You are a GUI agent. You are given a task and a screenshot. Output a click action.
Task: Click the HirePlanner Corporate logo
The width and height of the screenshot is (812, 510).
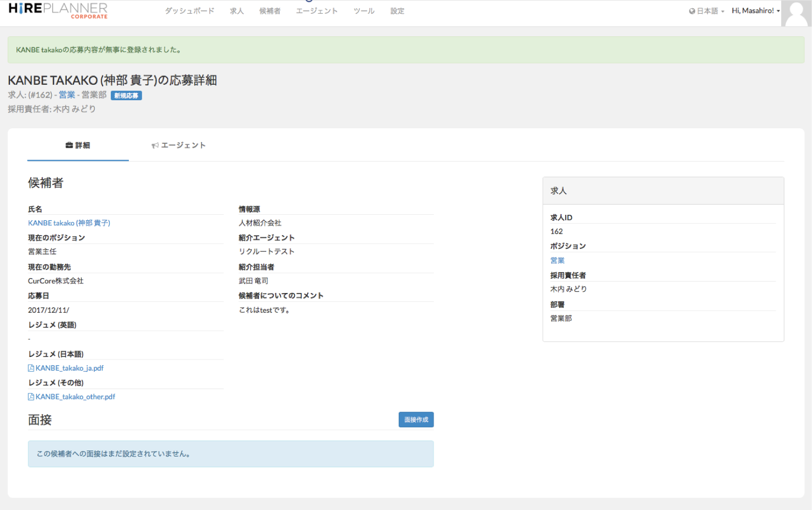point(58,10)
